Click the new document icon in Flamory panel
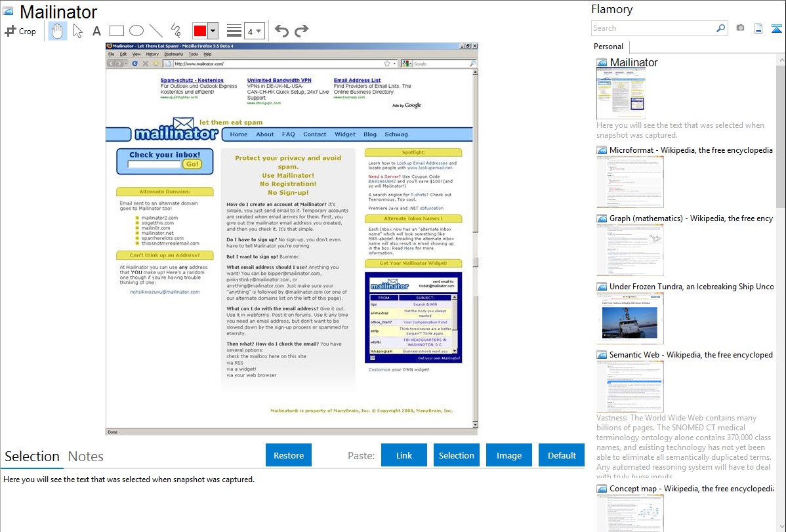Screen dimensions: 786x532 click(758, 28)
